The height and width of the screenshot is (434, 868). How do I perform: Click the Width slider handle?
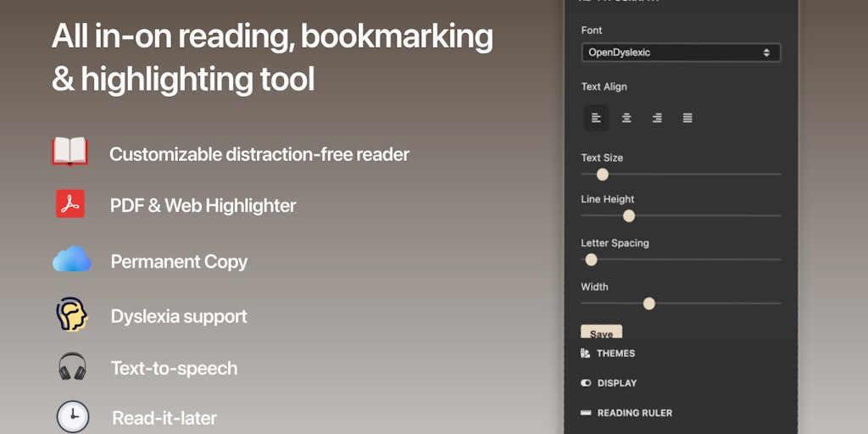649,303
